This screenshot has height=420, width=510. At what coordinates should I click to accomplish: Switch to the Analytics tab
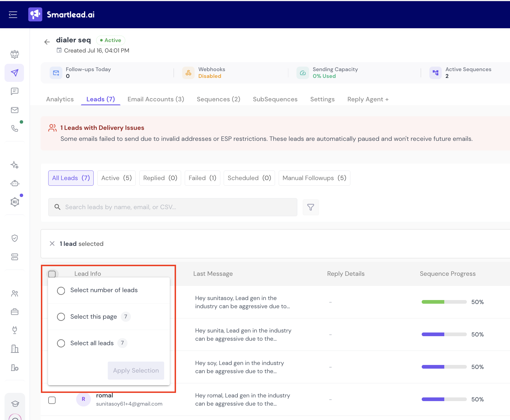pos(60,99)
